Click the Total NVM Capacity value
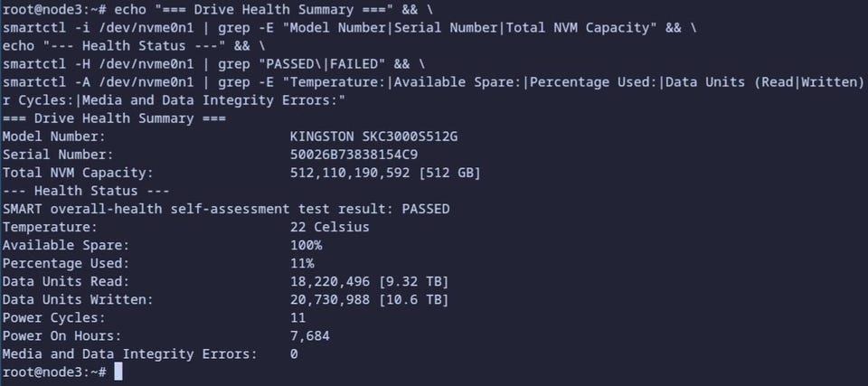868x386 pixels. [385, 173]
